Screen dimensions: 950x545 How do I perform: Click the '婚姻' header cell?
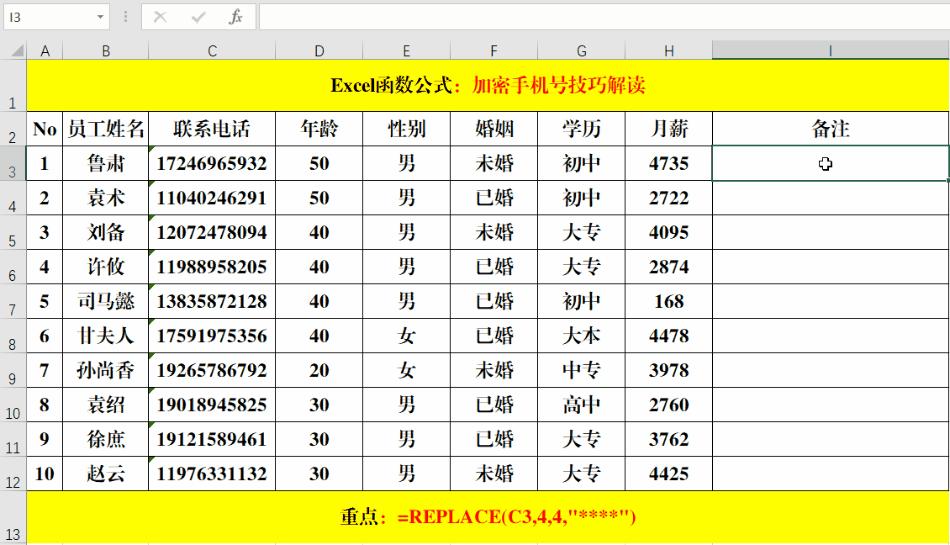coord(494,129)
